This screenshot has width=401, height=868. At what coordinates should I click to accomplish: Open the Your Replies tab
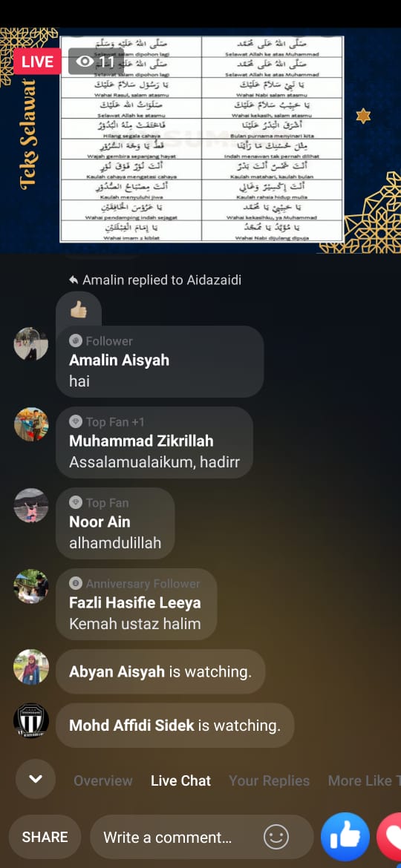[269, 780]
